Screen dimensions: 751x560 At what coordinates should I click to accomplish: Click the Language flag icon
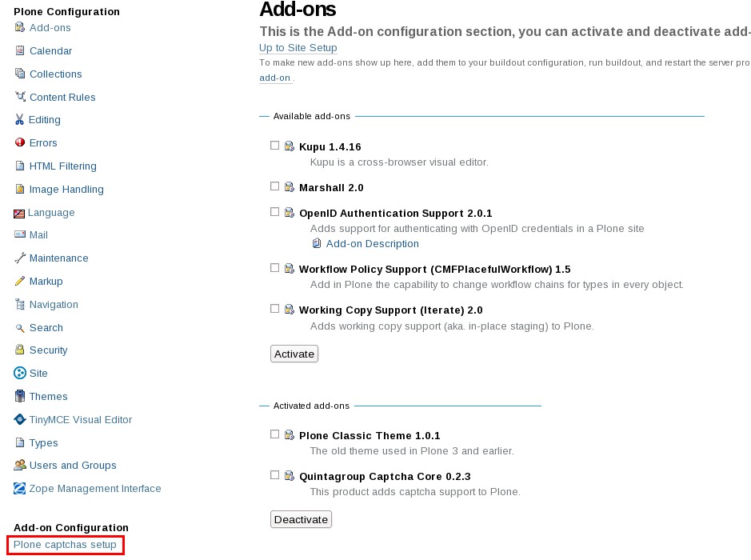[19, 214]
